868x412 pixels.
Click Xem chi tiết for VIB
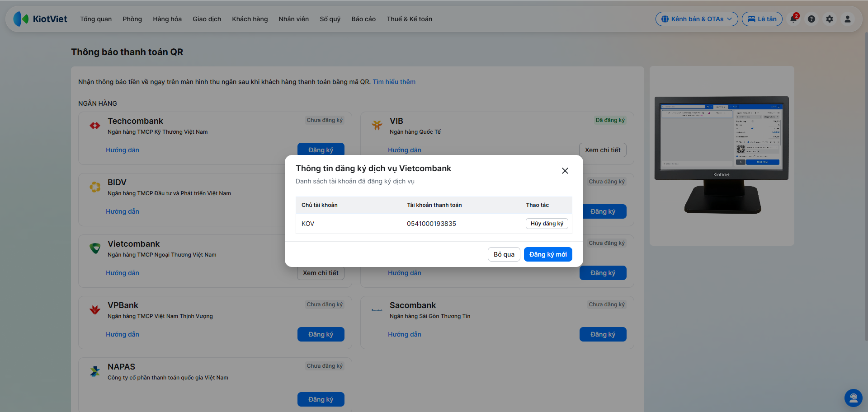click(603, 150)
